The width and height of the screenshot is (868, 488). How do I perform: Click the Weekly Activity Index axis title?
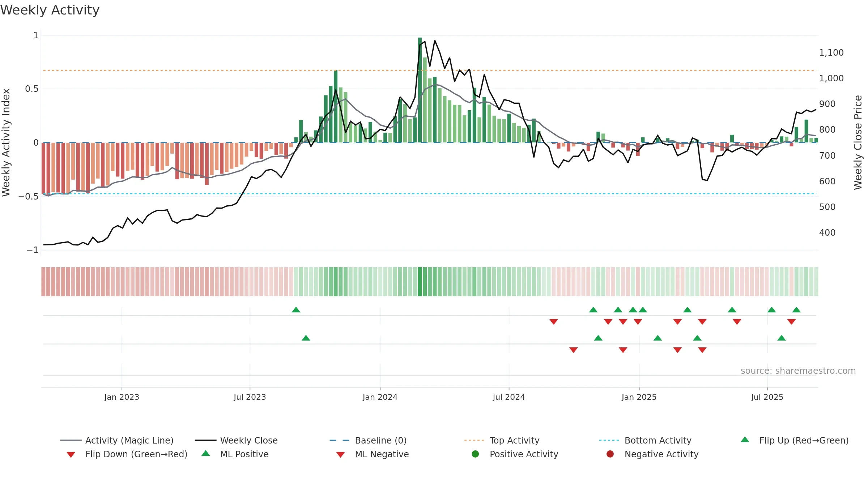click(x=6, y=142)
